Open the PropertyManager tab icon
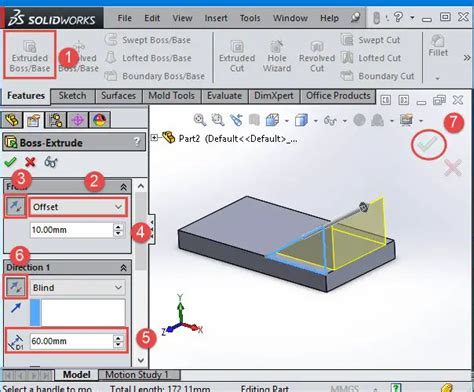Image resolution: width=474 pixels, height=392 pixels. click(33, 120)
